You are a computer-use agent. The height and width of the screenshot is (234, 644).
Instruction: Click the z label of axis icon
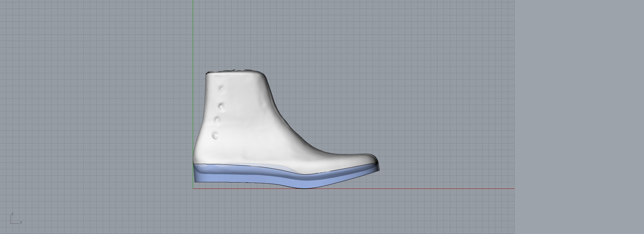tap(12, 214)
